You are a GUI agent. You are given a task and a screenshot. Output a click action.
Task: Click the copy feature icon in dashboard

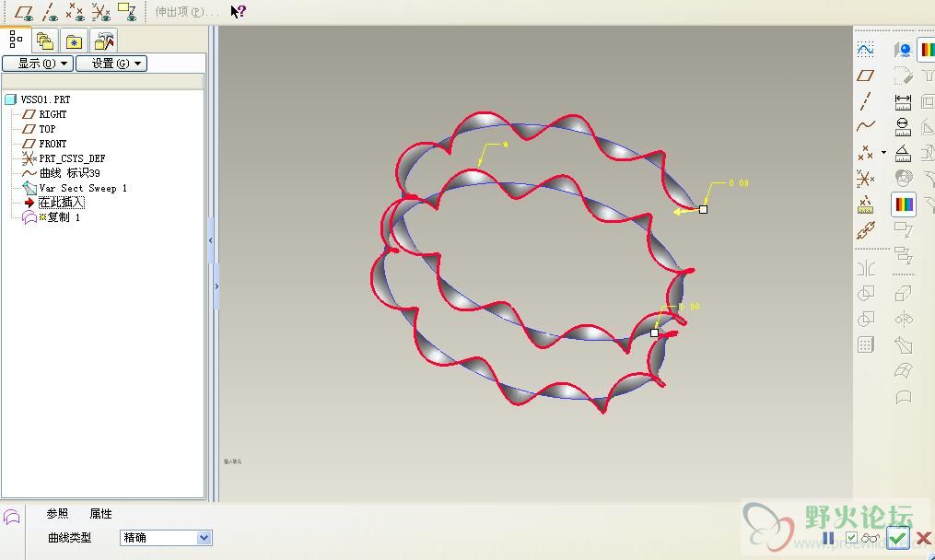[x=12, y=517]
